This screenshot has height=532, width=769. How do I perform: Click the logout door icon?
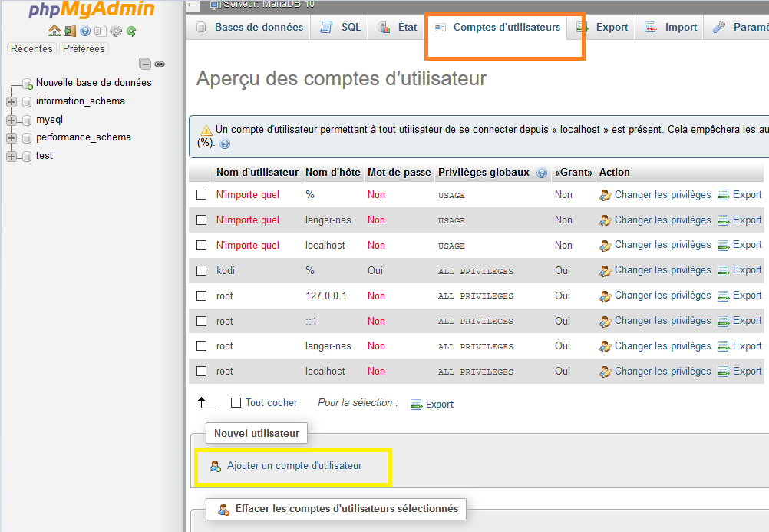[70, 31]
